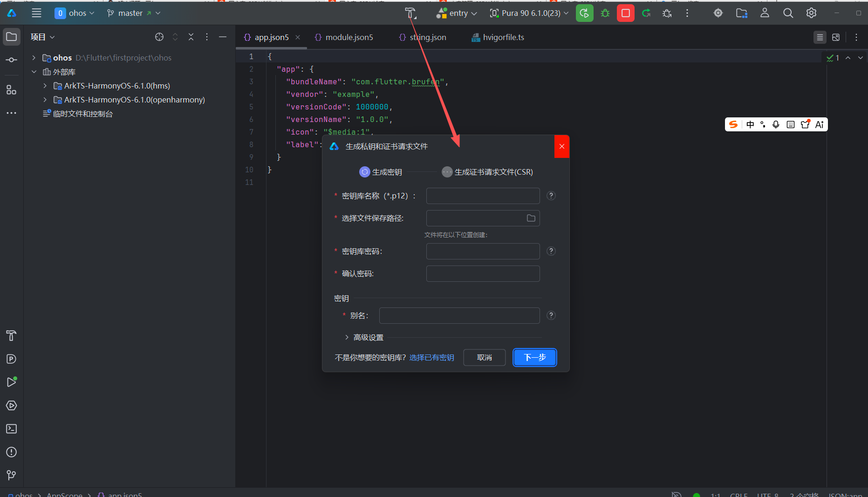Click the attach debugger icon

(667, 13)
